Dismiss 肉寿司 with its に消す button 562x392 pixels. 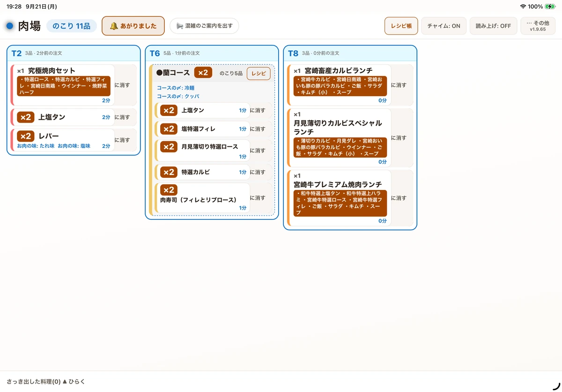[260, 198]
